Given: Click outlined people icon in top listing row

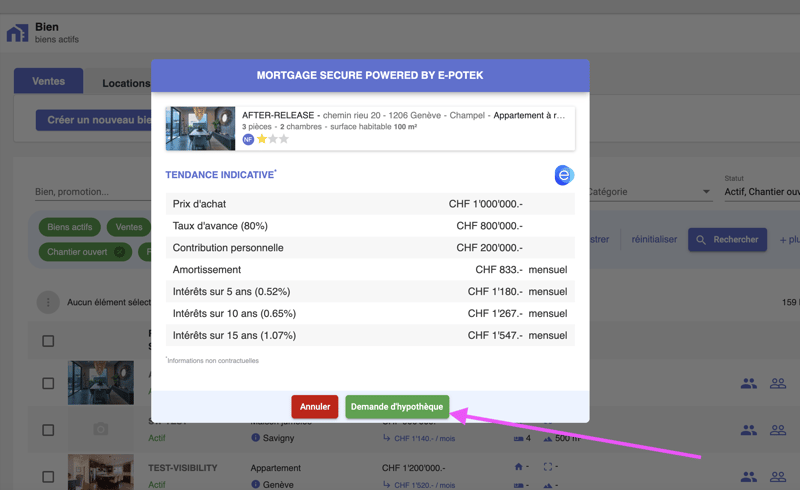Looking at the screenshot, I should coord(778,383).
